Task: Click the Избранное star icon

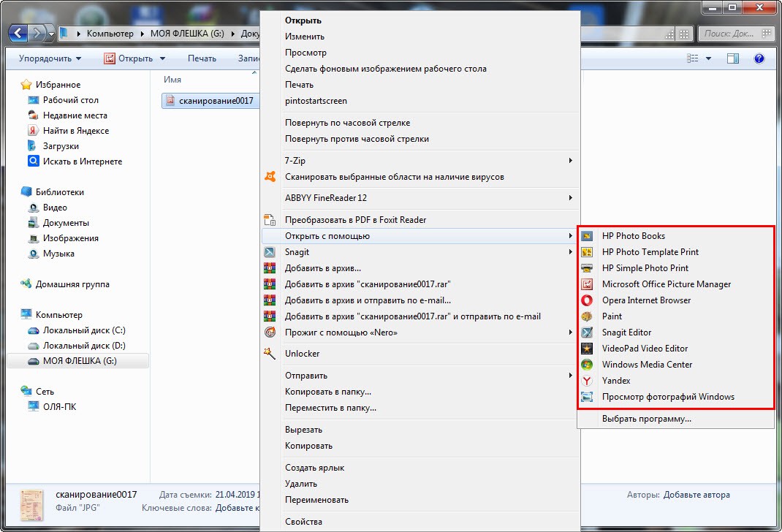Action: [26, 85]
